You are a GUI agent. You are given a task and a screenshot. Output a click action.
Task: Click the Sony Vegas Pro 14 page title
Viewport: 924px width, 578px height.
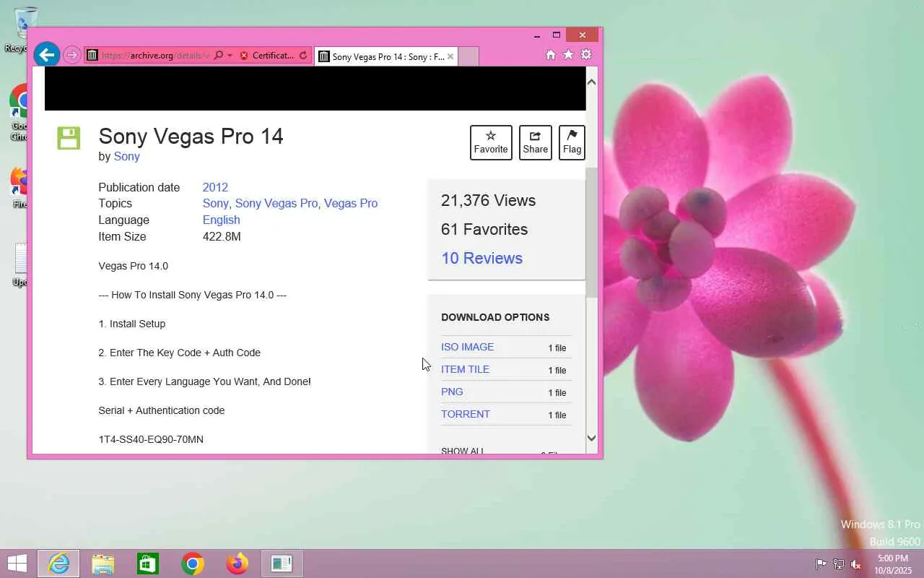[191, 136]
